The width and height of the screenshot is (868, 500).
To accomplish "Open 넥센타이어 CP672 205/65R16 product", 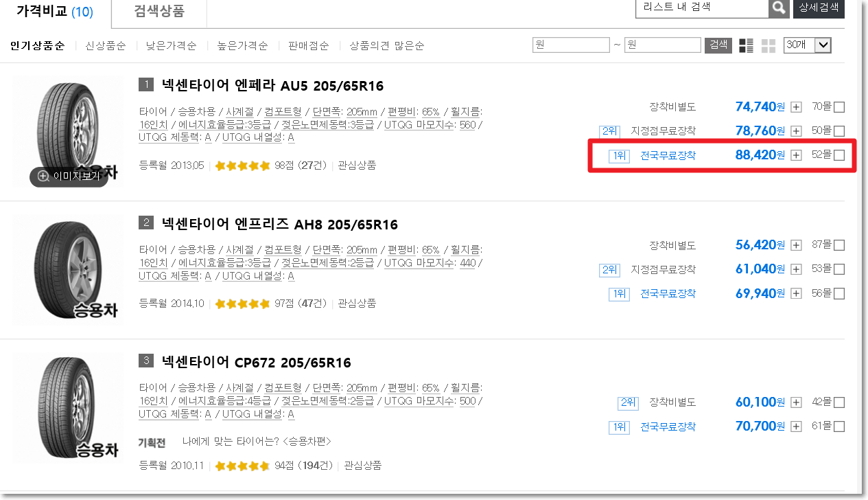I will point(256,363).
